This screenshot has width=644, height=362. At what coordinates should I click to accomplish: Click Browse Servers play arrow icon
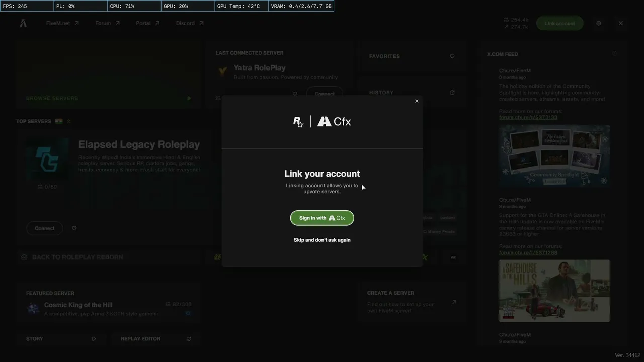click(x=189, y=98)
